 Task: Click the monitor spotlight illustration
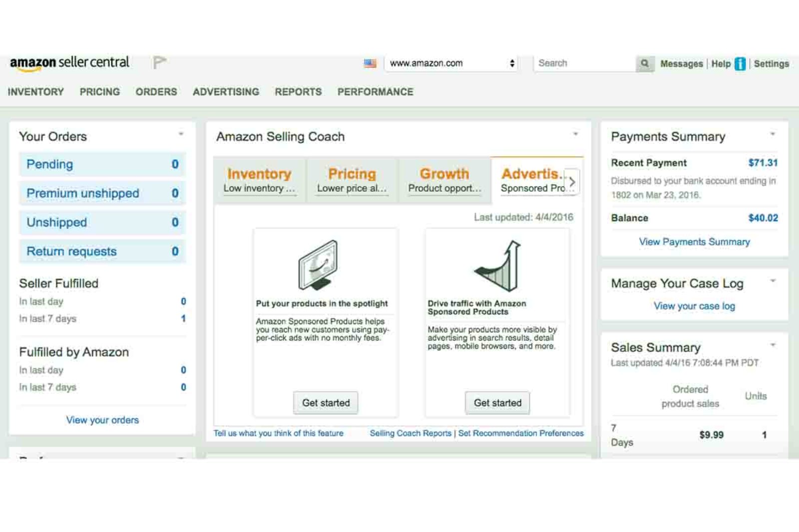319,265
